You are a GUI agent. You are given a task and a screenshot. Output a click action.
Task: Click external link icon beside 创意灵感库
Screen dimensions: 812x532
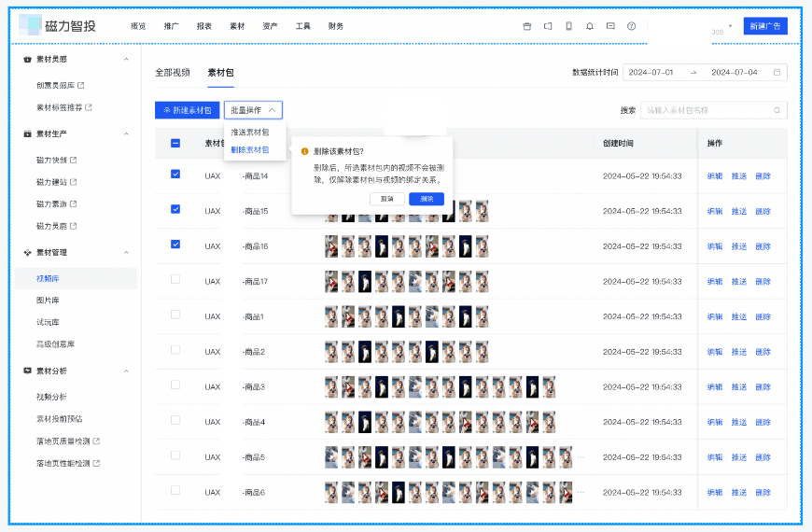[x=81, y=86]
